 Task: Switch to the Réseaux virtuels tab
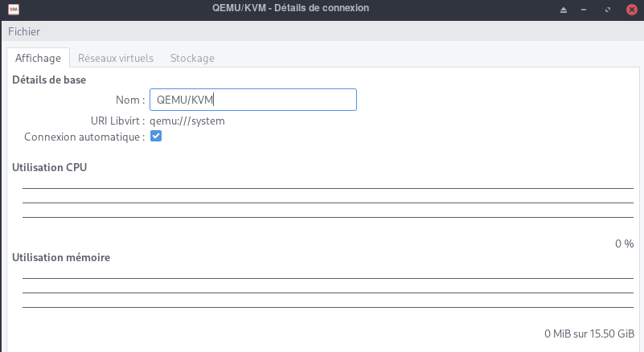click(x=115, y=58)
